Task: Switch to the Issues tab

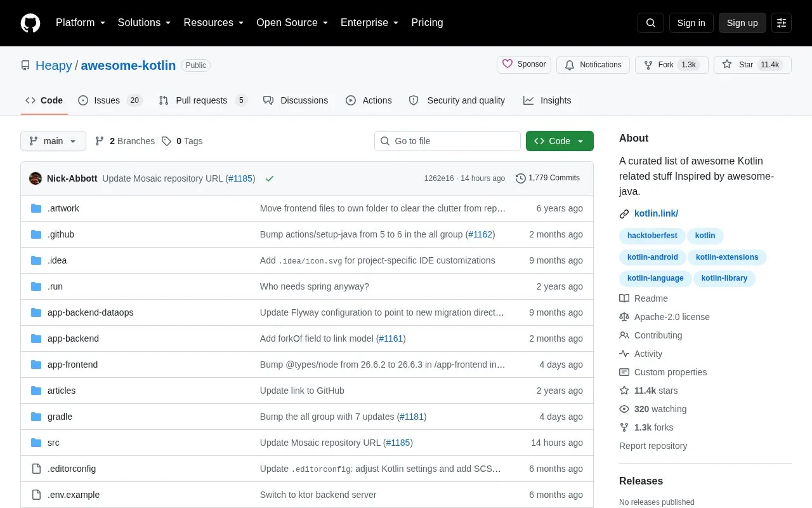Action: (x=110, y=100)
